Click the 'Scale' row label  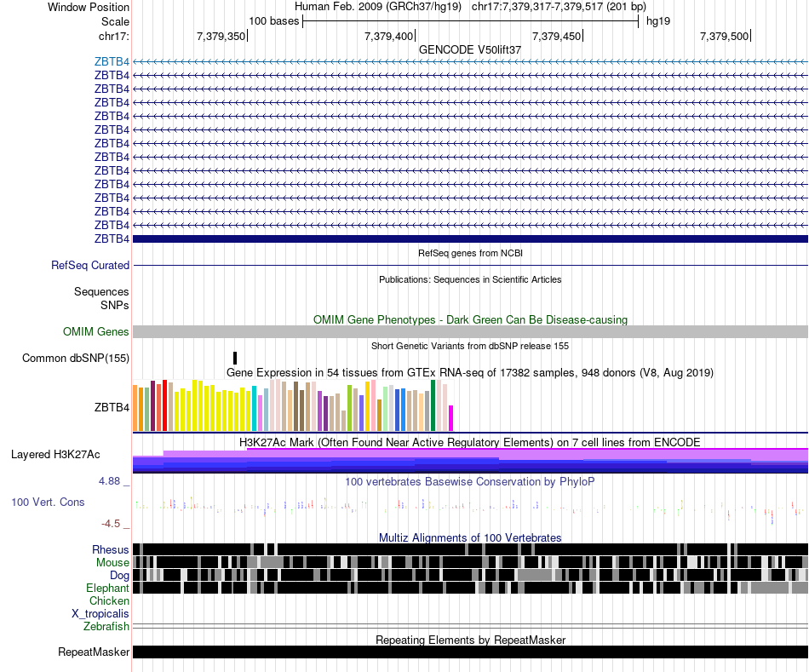[x=115, y=21]
